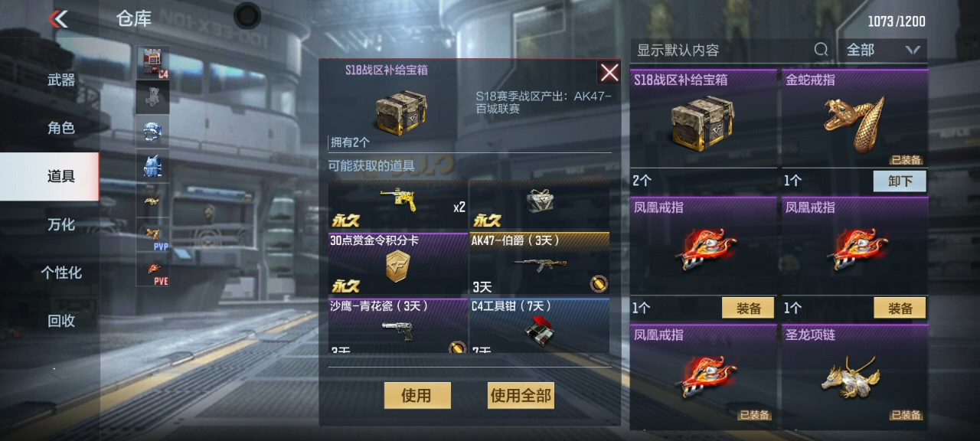Click the 使用全部 button
This screenshot has width=980, height=441.
click(521, 396)
